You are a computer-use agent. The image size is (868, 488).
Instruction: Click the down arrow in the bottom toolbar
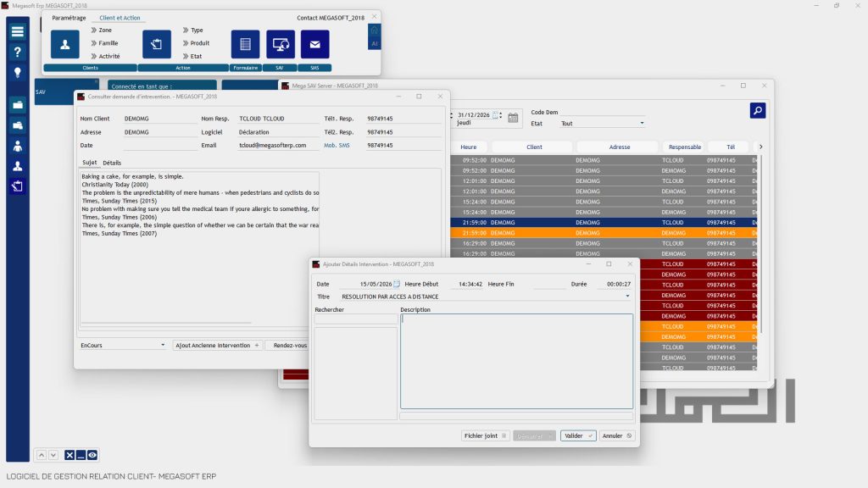click(53, 455)
